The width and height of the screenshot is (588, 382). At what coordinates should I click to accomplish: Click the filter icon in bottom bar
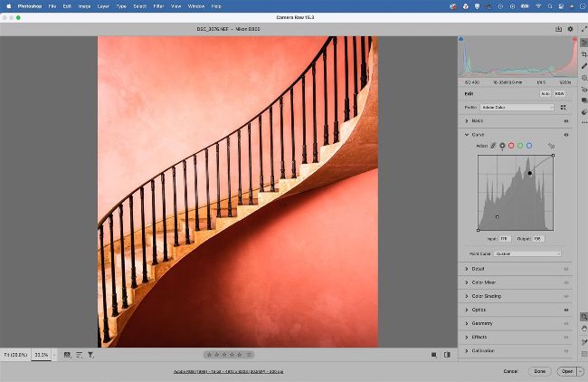90,355
